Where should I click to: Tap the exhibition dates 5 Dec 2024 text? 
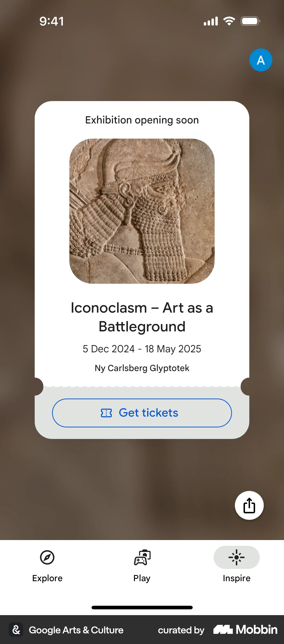pos(142,349)
